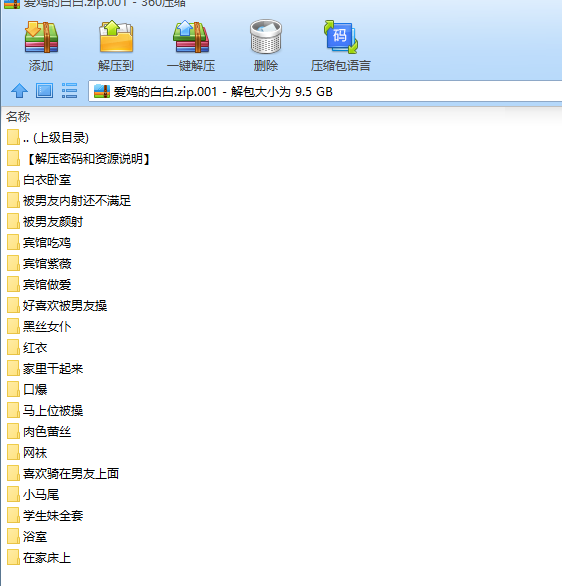562x586 pixels.
Task: Switch to large icon view mode
Action: [44, 91]
